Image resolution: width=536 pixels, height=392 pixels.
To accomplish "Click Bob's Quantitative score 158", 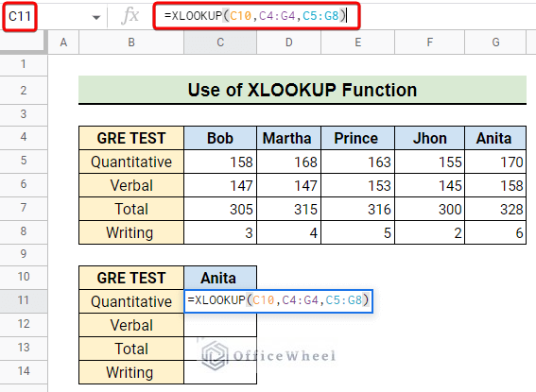I will pyautogui.click(x=220, y=162).
